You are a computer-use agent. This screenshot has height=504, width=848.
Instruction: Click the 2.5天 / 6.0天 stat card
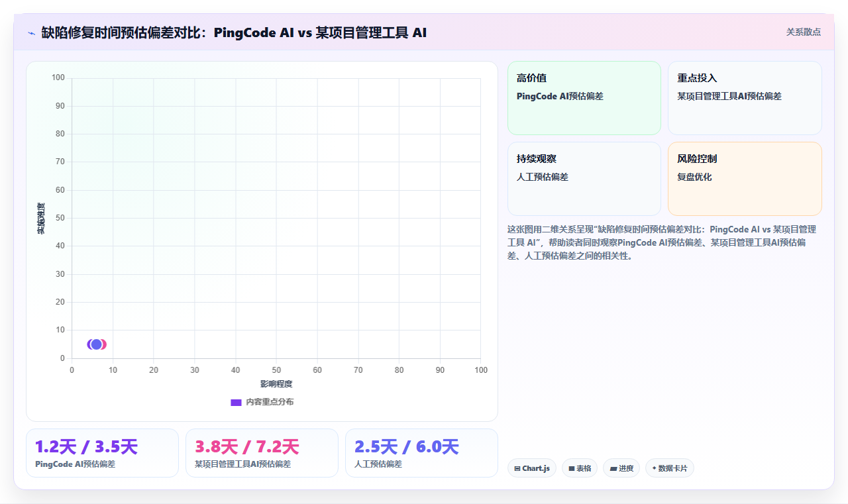coord(421,453)
